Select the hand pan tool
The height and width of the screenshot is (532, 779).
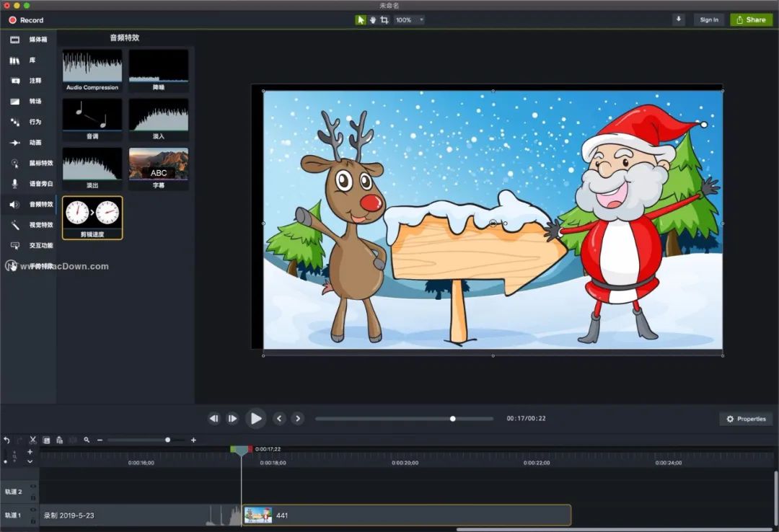coord(373,20)
